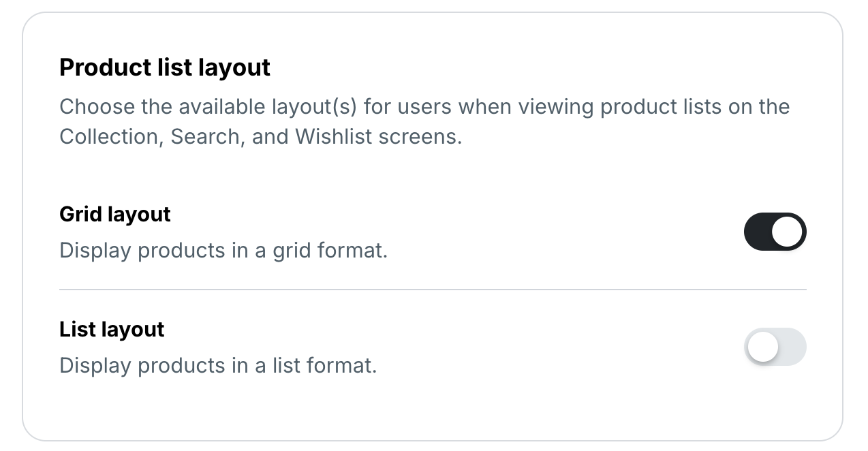Click the gray track of List layout switch

(x=792, y=347)
